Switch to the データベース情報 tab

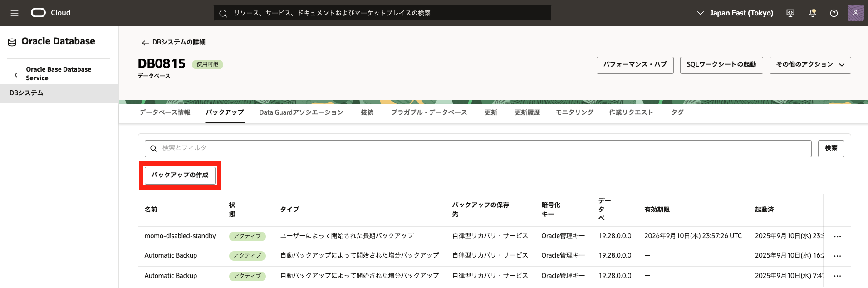click(x=165, y=112)
